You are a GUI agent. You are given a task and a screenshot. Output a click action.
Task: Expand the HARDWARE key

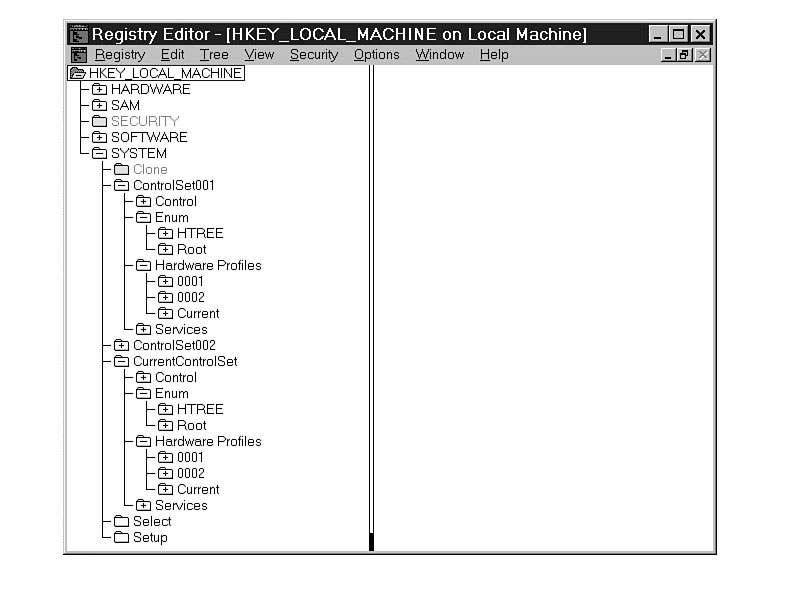point(99,89)
